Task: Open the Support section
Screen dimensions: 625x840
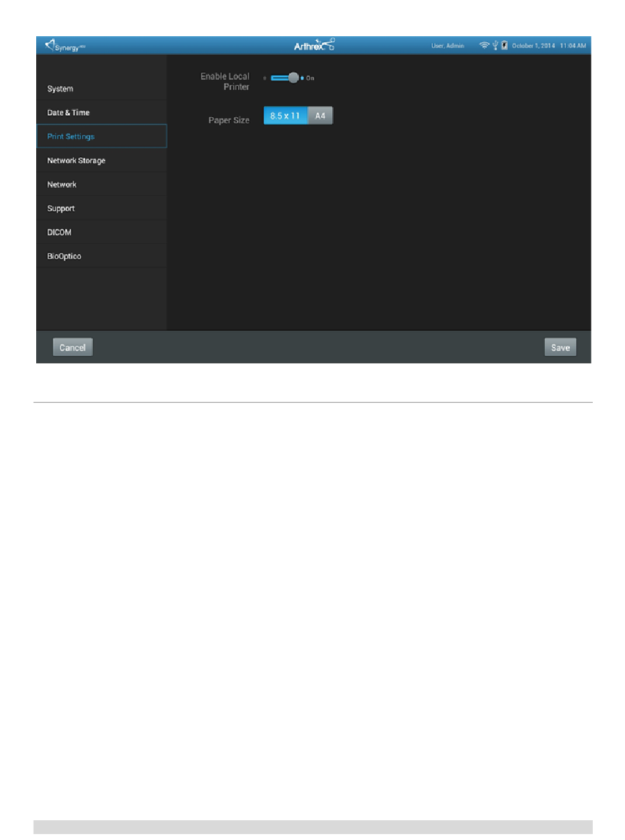Action: [101, 208]
